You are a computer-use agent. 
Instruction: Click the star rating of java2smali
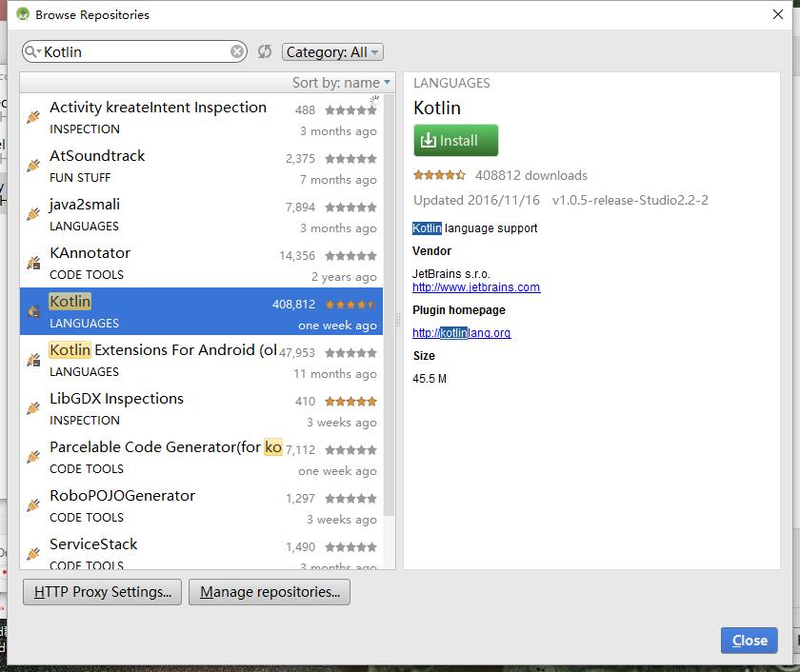pos(351,207)
